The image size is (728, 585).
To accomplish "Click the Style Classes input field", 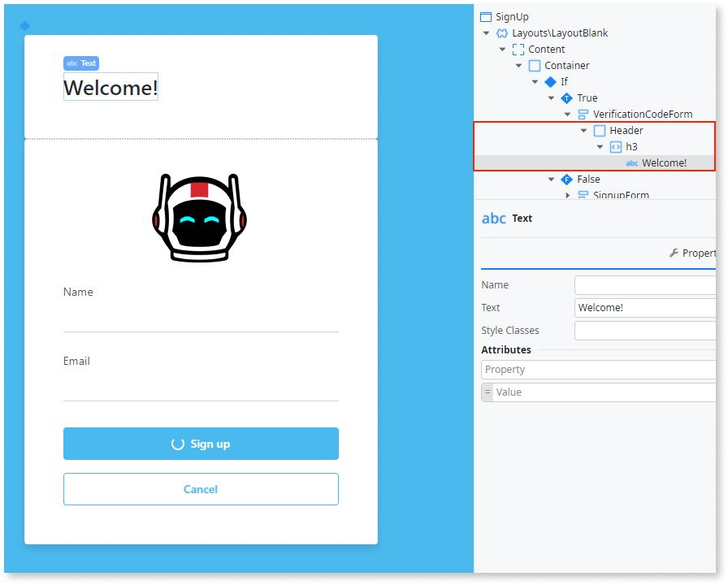I will tap(644, 331).
